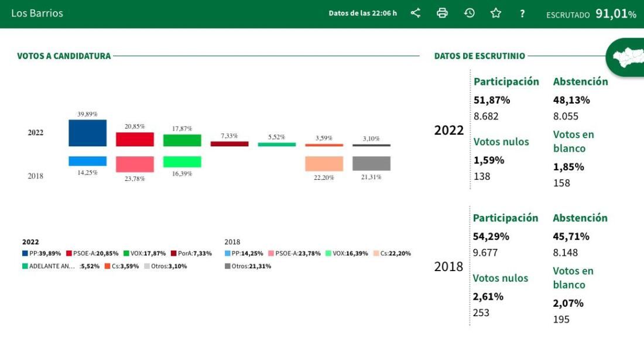
Task: Click the 2018 chart row label
Action: pos(35,176)
